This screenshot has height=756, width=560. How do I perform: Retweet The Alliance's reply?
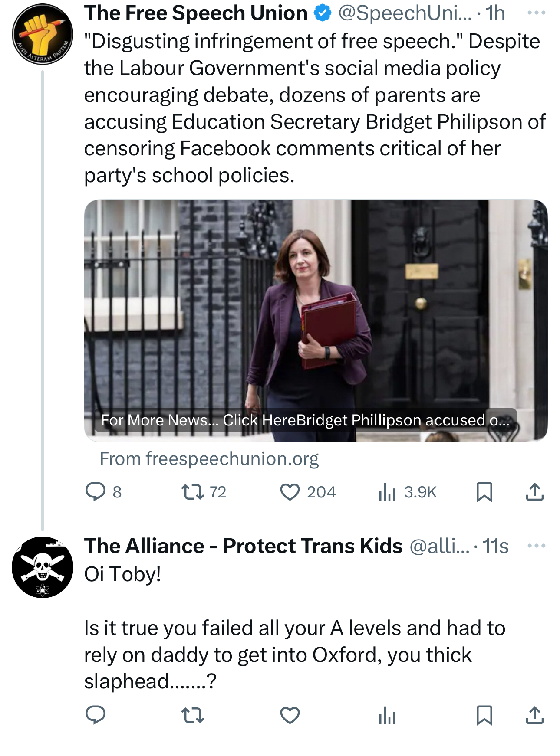pyautogui.click(x=193, y=715)
